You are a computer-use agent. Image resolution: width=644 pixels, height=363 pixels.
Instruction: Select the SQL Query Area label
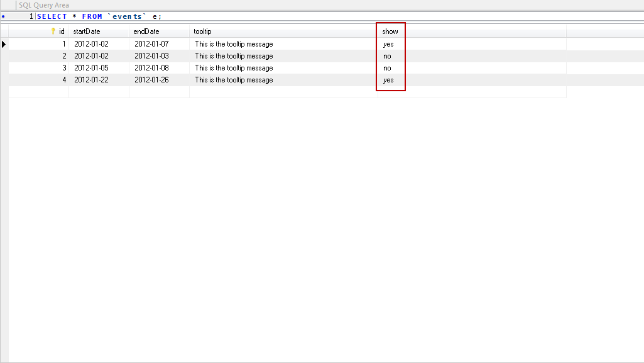tap(44, 5)
